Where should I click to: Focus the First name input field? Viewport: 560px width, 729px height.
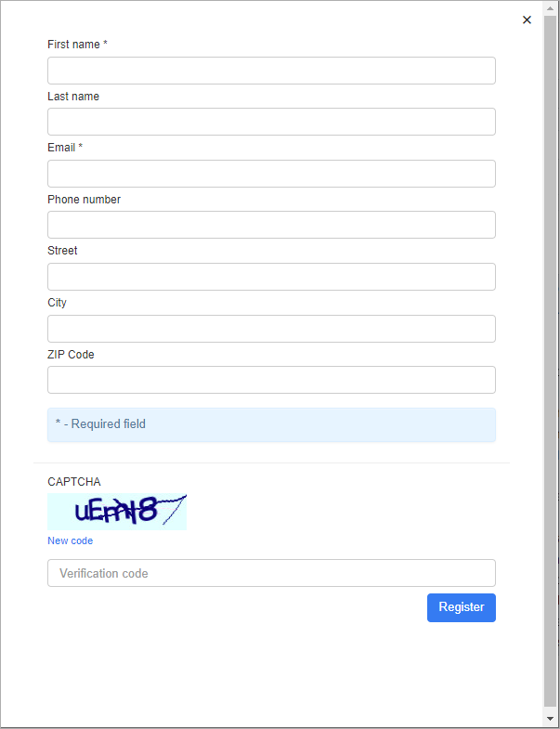coord(271,71)
